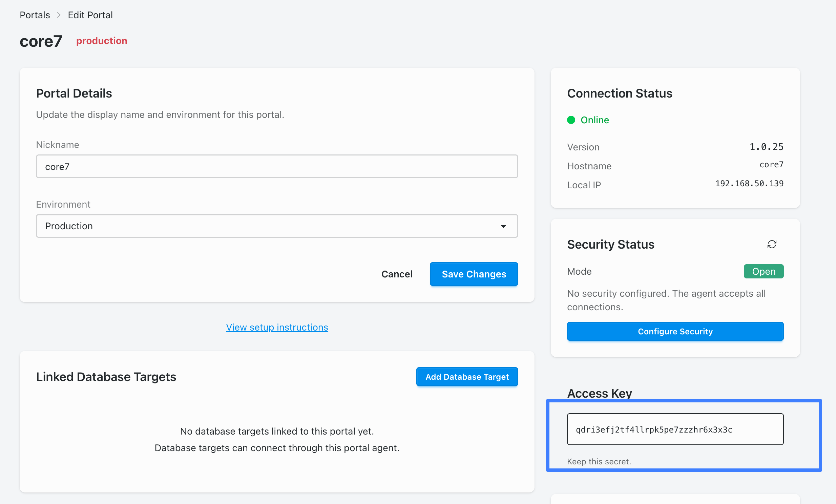Image resolution: width=836 pixels, height=504 pixels.
Task: Click the production label next to core7
Action: tap(101, 41)
